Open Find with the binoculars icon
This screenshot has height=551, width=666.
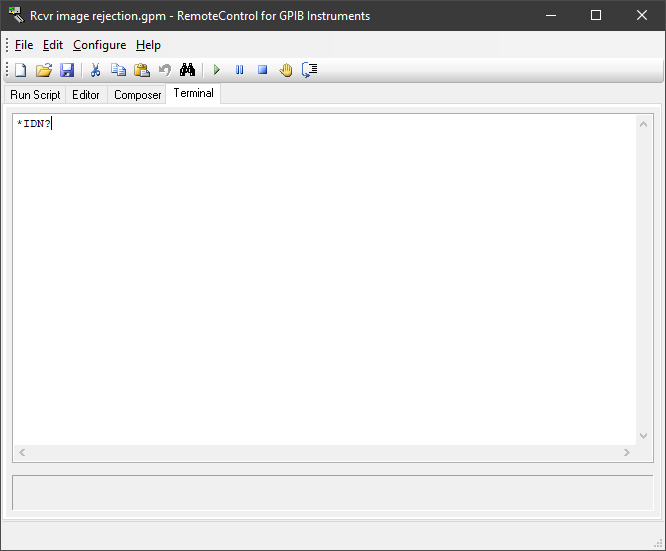187,70
